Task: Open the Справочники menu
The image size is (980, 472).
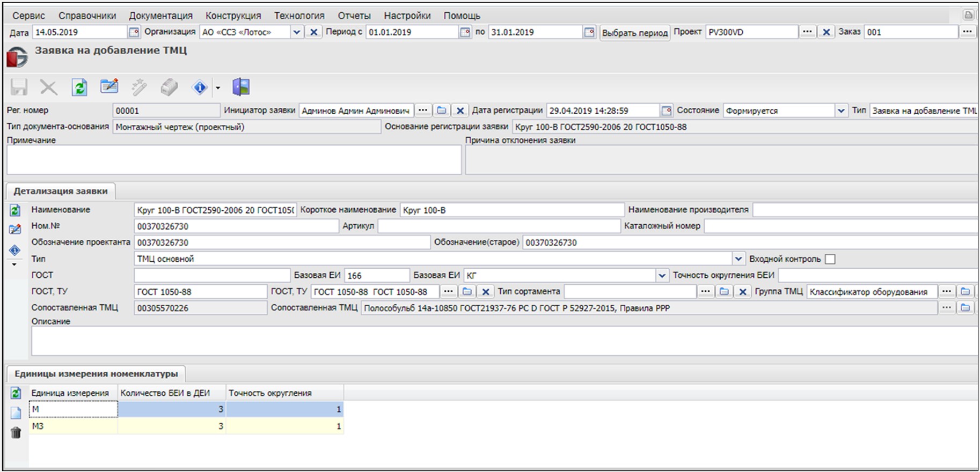Action: (87, 16)
